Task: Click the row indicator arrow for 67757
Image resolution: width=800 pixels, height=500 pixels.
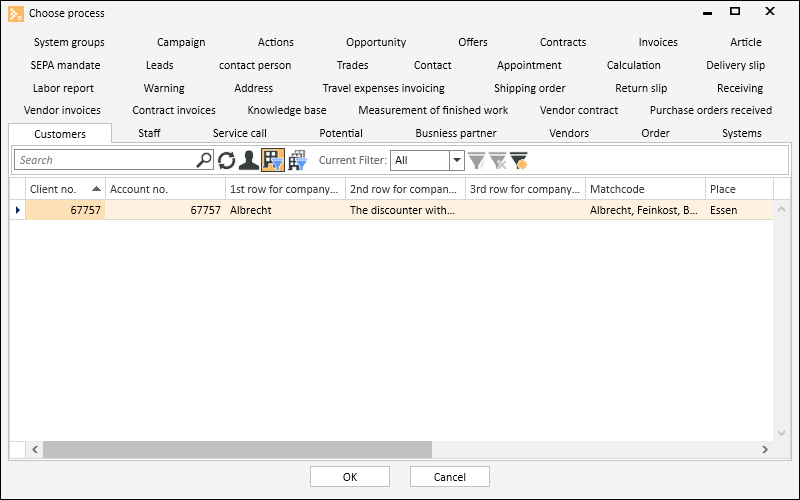Action: point(18,210)
